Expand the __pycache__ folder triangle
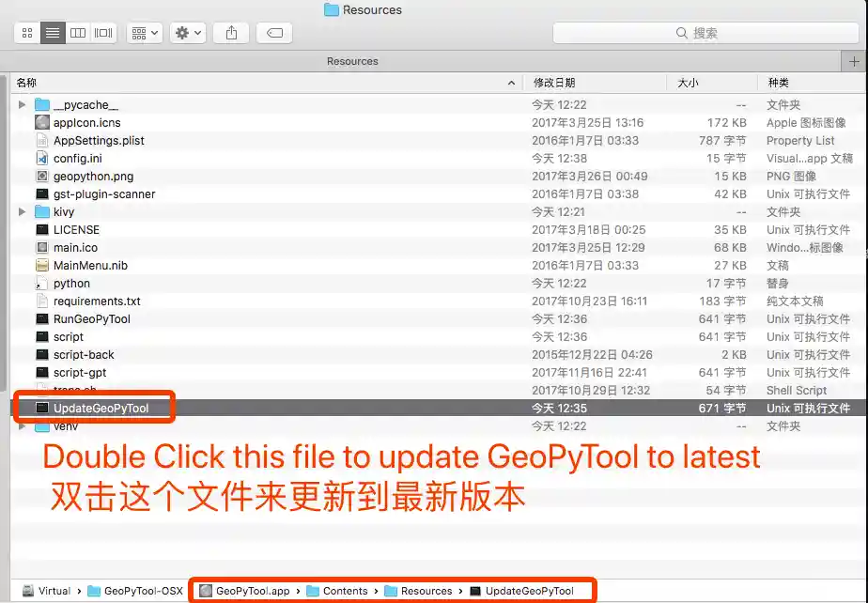The image size is (868, 603). pyautogui.click(x=22, y=104)
